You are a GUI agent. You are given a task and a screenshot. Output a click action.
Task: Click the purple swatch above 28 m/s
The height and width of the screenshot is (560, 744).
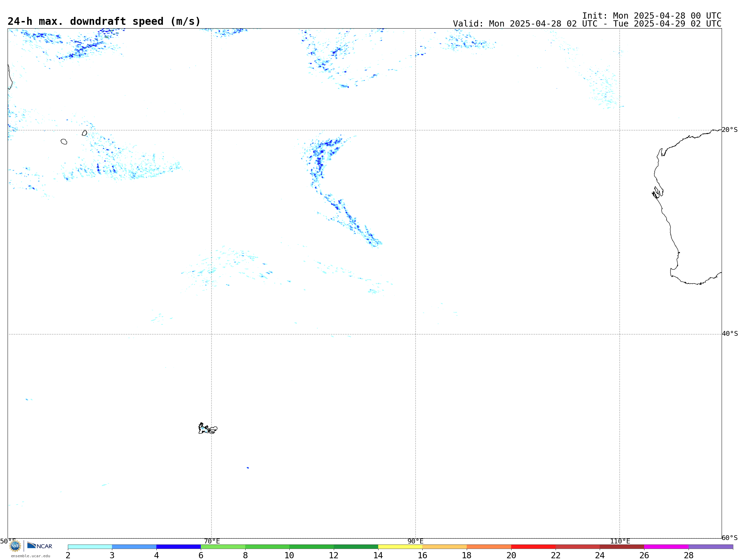click(x=711, y=547)
